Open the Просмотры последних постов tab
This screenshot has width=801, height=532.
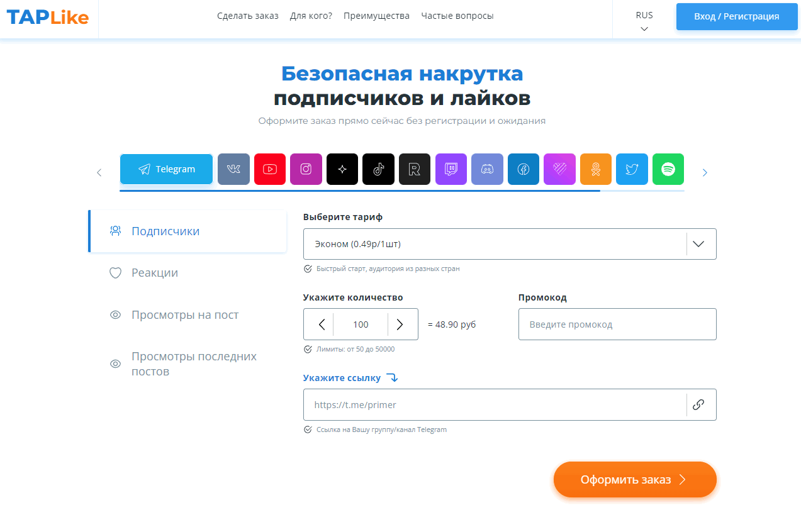click(x=188, y=363)
